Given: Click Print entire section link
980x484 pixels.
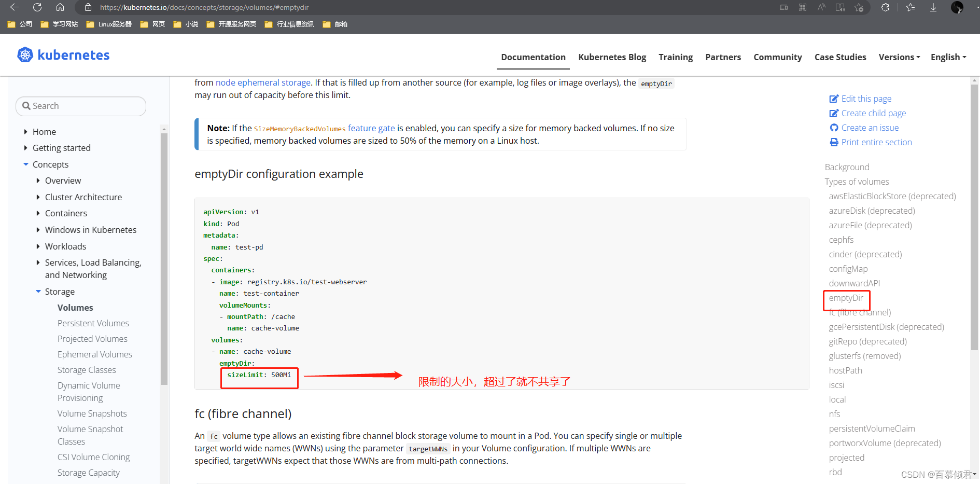Looking at the screenshot, I should (x=871, y=142).
